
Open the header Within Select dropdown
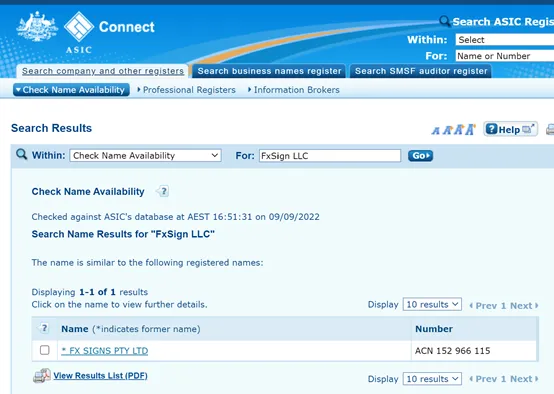[505, 40]
